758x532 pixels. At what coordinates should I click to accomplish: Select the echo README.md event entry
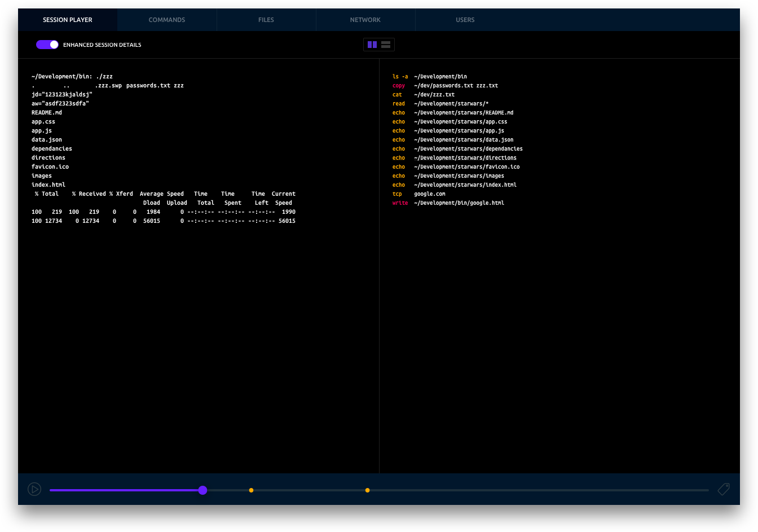click(453, 113)
